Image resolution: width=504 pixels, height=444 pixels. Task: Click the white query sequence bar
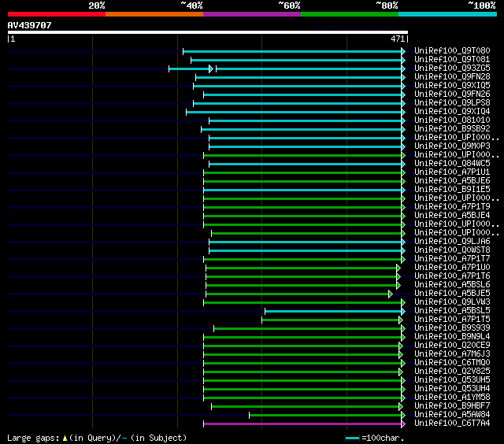[x=208, y=32]
